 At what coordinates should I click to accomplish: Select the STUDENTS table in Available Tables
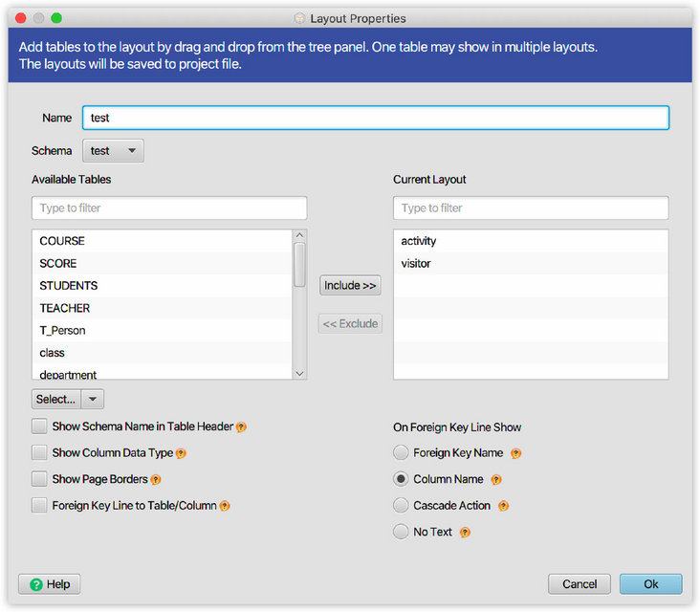[69, 286]
